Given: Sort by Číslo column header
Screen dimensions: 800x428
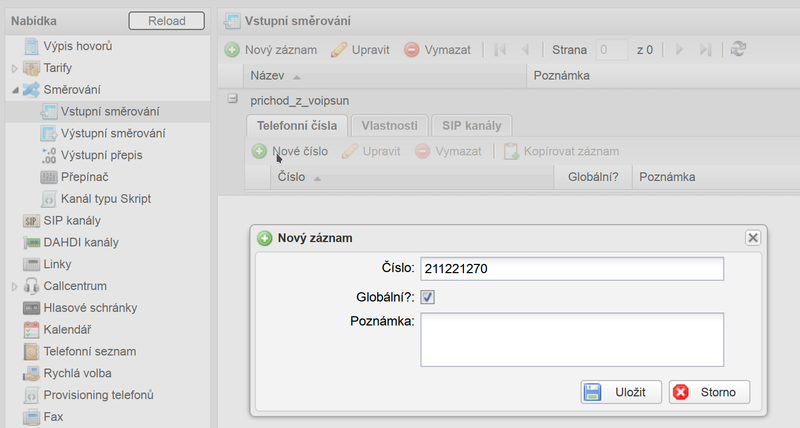Looking at the screenshot, I should (412, 177).
